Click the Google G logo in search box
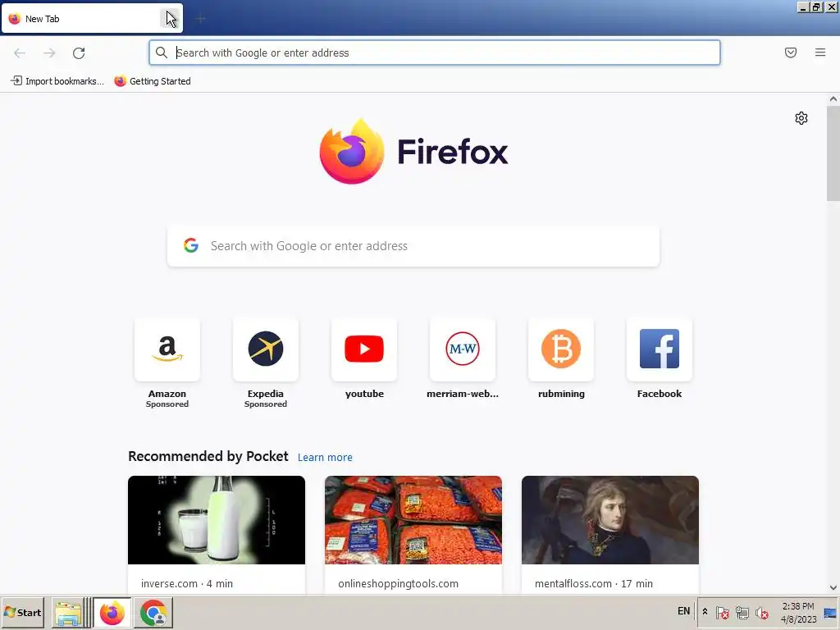Viewport: 840px width, 630px height. (x=191, y=245)
